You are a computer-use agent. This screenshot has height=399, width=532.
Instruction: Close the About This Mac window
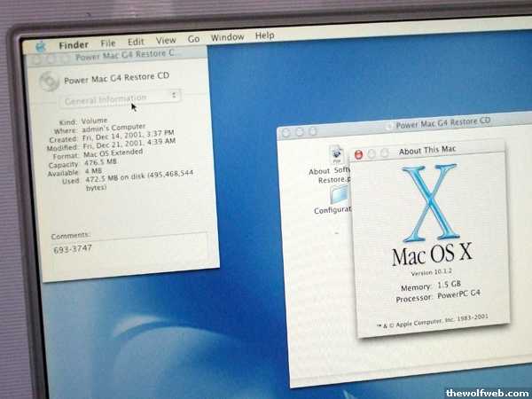[359, 153]
